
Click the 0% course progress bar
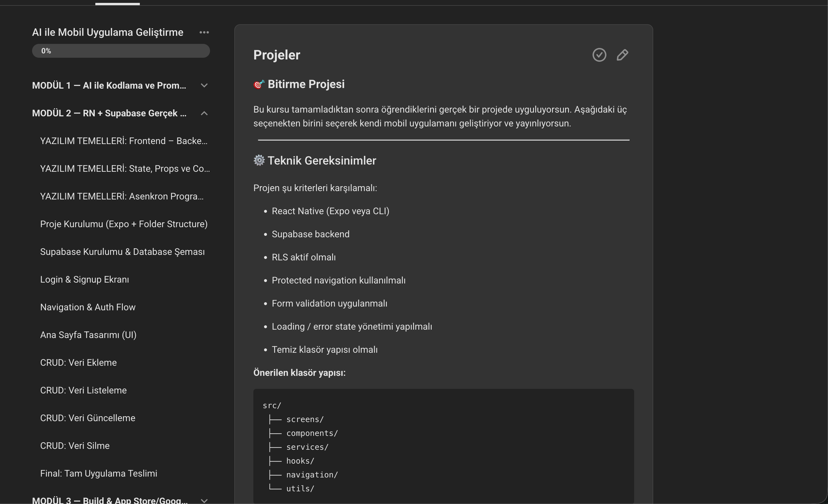tap(121, 51)
